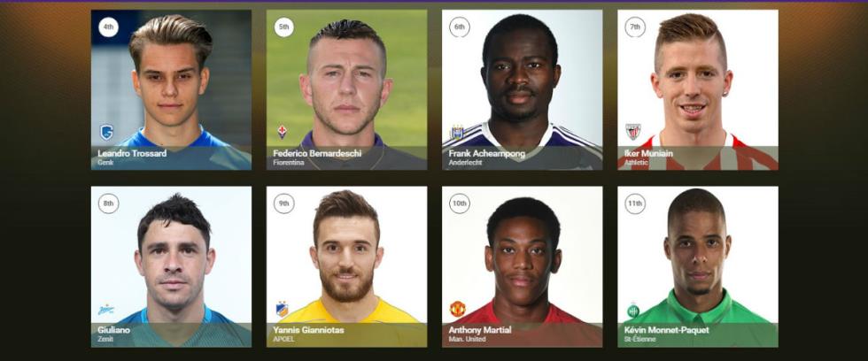868x361 pixels.
Task: Select the 7th rank badge
Action: pyautogui.click(x=635, y=27)
